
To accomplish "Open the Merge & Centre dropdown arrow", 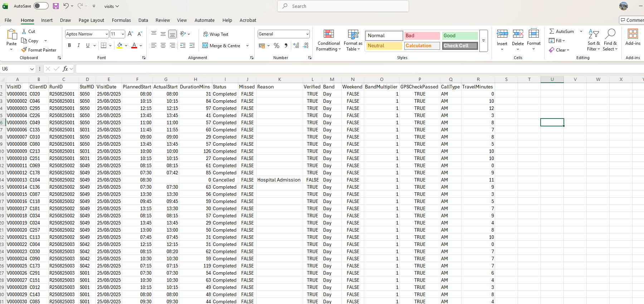I will 247,46.
